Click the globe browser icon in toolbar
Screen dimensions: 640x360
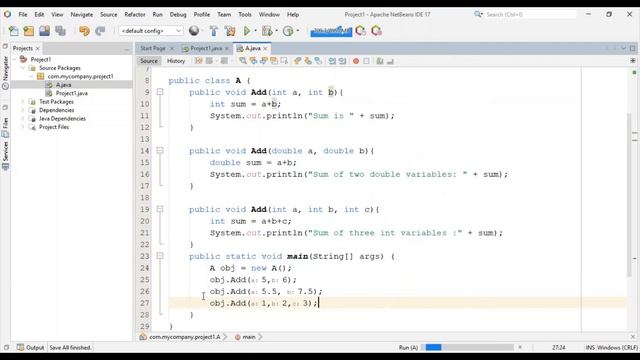194,31
